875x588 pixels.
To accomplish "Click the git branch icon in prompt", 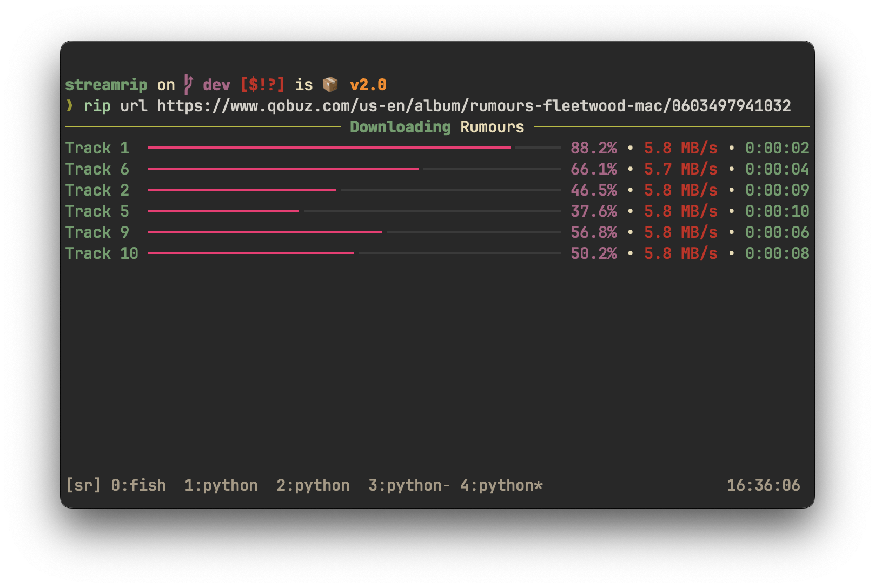I will coord(188,85).
